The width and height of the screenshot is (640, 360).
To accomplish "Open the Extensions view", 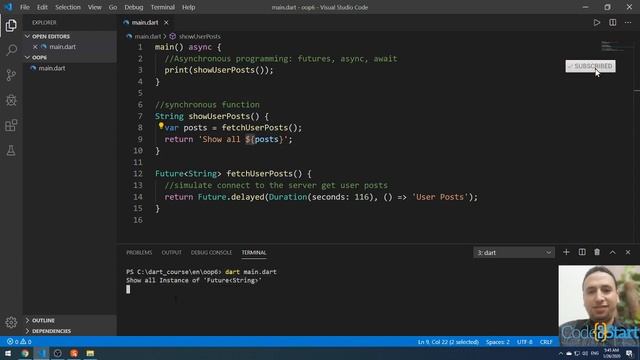I will click(x=11, y=125).
